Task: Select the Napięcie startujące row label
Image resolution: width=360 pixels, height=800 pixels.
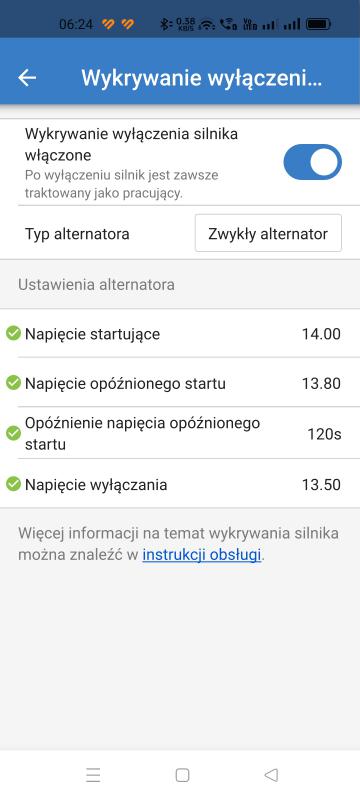Action: [92, 334]
